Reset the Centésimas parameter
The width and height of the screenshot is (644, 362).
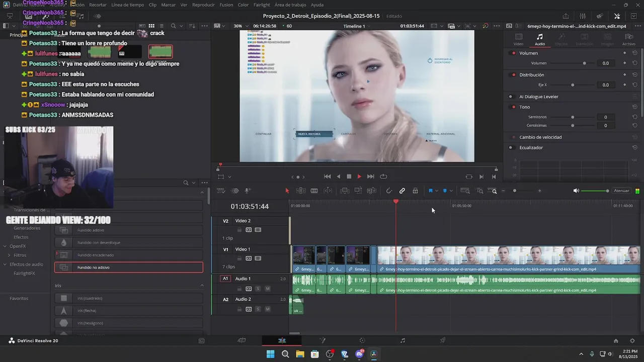635,125
